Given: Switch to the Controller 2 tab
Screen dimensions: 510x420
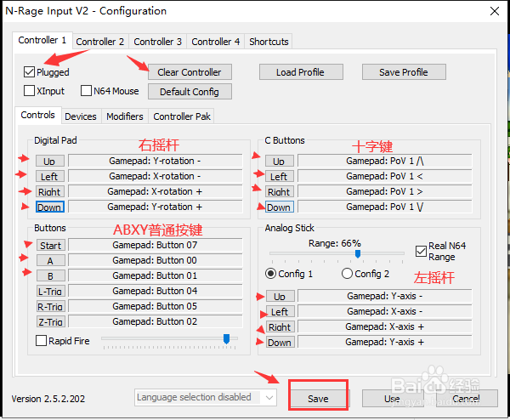Looking at the screenshot, I should (x=100, y=42).
